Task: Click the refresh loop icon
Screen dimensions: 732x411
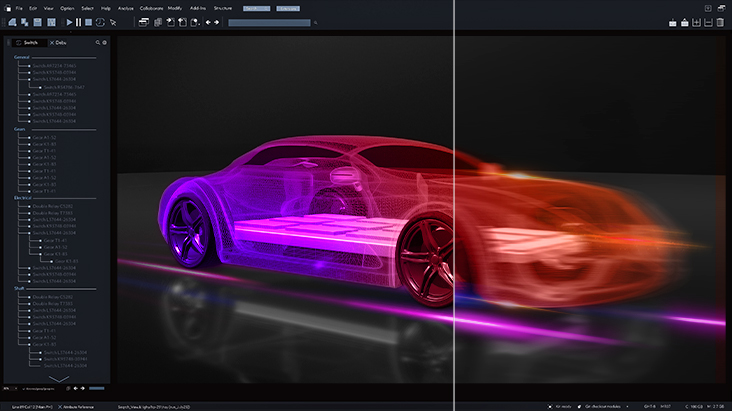Action: click(x=101, y=21)
